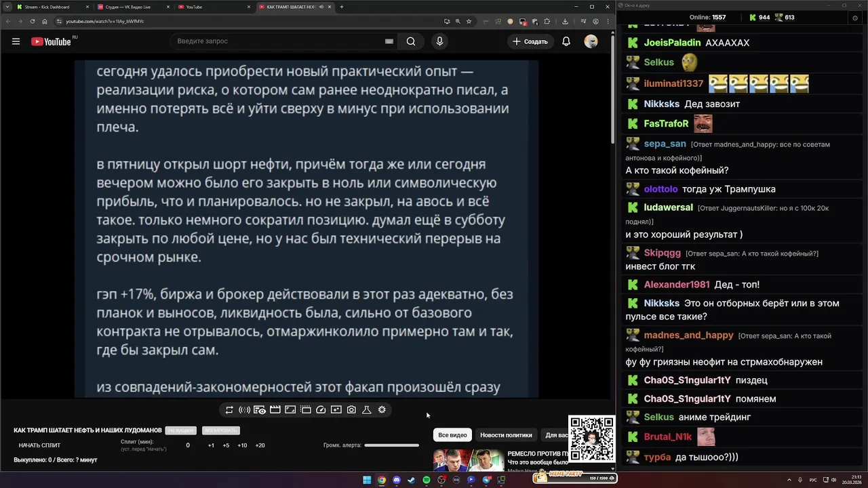Click the +10 split minutes button
The image size is (868, 488).
tap(242, 445)
